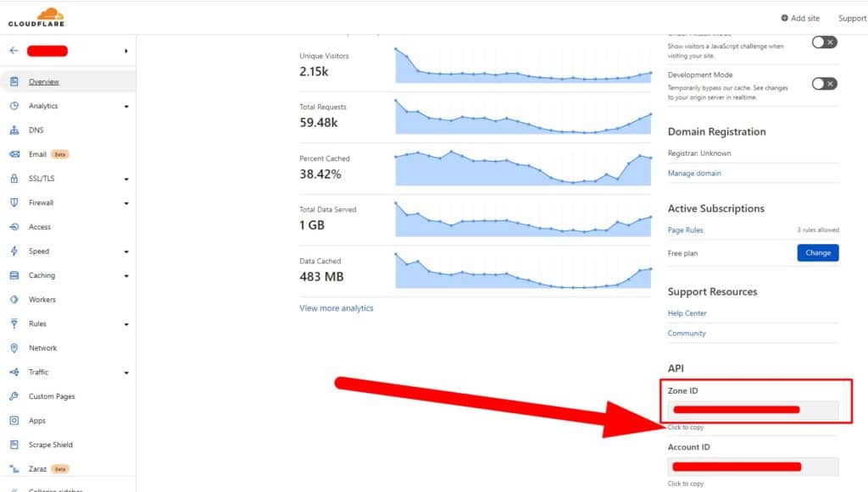Click the Email envelope icon
Viewport: 868px width, 492px height.
(x=14, y=154)
